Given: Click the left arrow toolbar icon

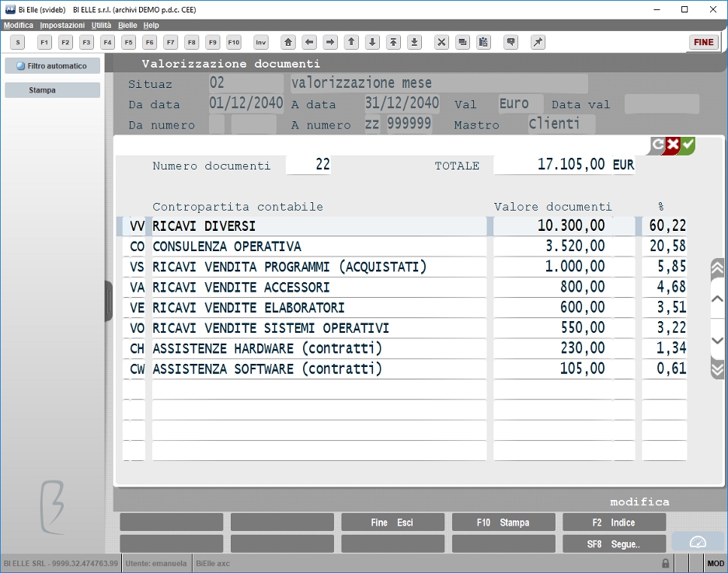Looking at the screenshot, I should coord(309,42).
